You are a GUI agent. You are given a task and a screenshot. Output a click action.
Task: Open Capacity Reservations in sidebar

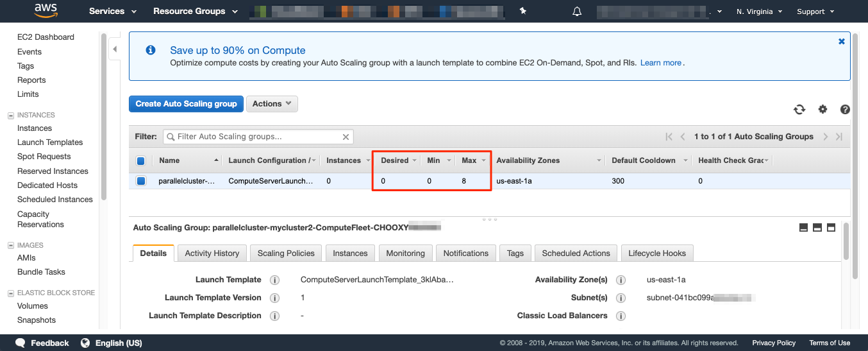coord(40,219)
